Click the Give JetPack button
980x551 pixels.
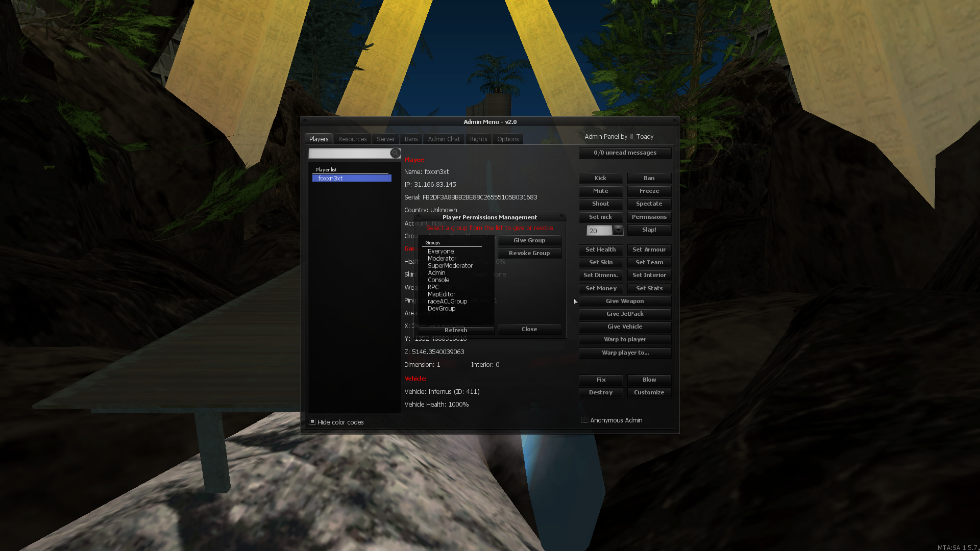point(625,314)
